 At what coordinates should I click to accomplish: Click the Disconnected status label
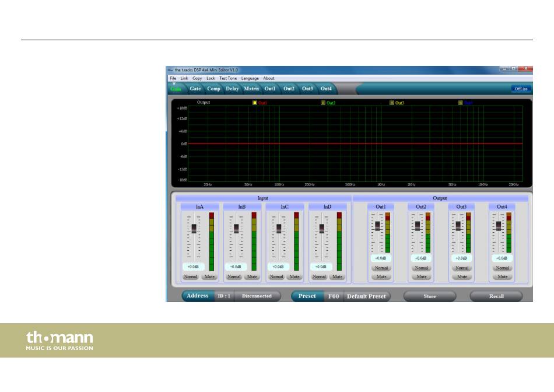(257, 296)
